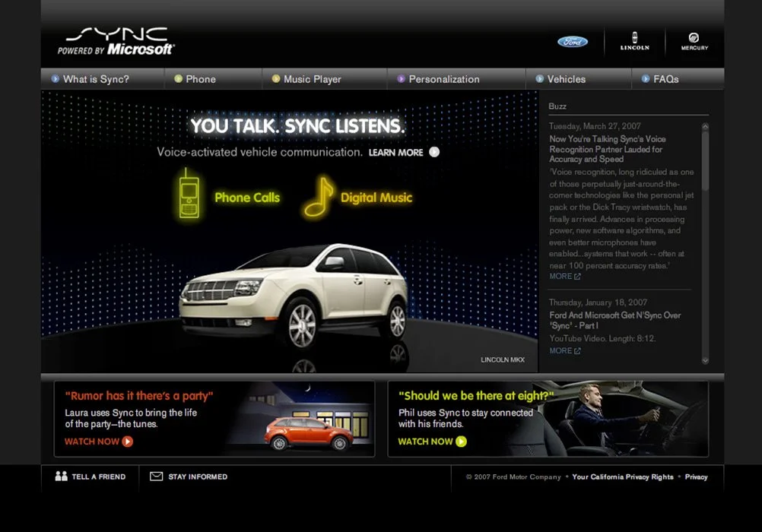Click the Thursday, January 18, 2007 date
The image size is (762, 532).
coord(598,302)
